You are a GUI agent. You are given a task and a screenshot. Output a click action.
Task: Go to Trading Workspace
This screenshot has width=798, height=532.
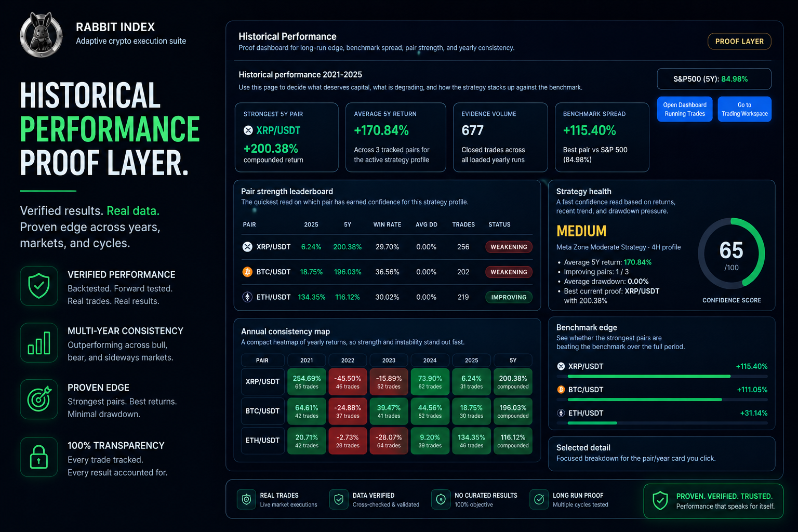744,109
